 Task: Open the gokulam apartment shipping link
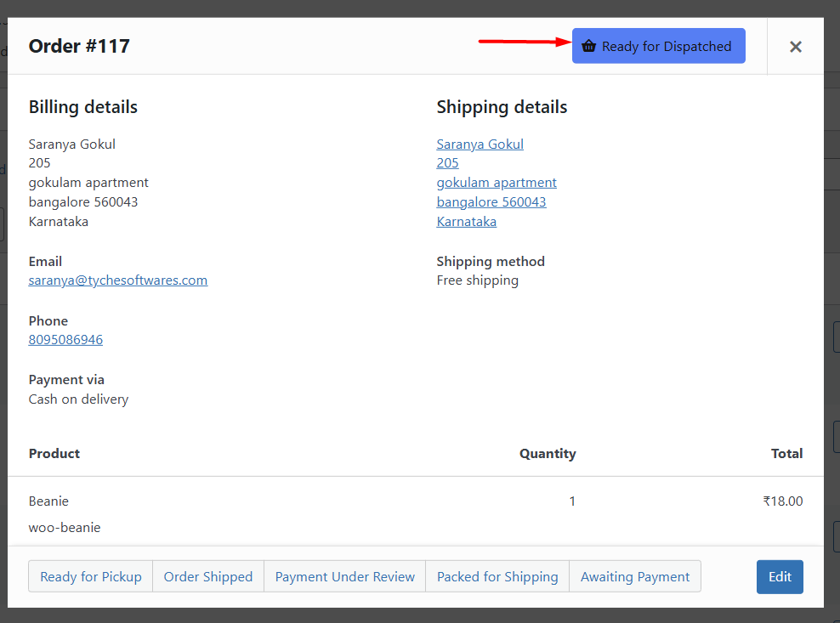coord(497,183)
